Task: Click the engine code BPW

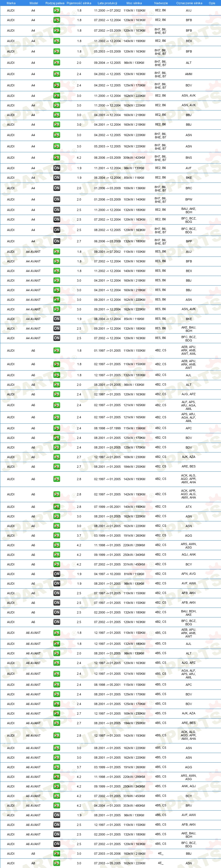Action: point(189,199)
